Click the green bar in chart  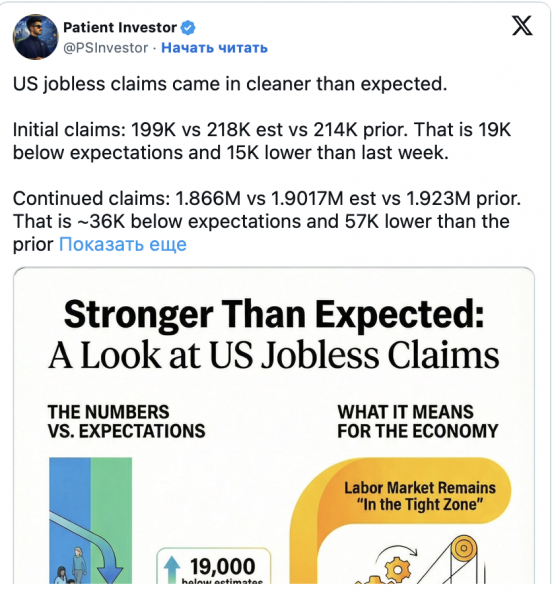point(111,520)
